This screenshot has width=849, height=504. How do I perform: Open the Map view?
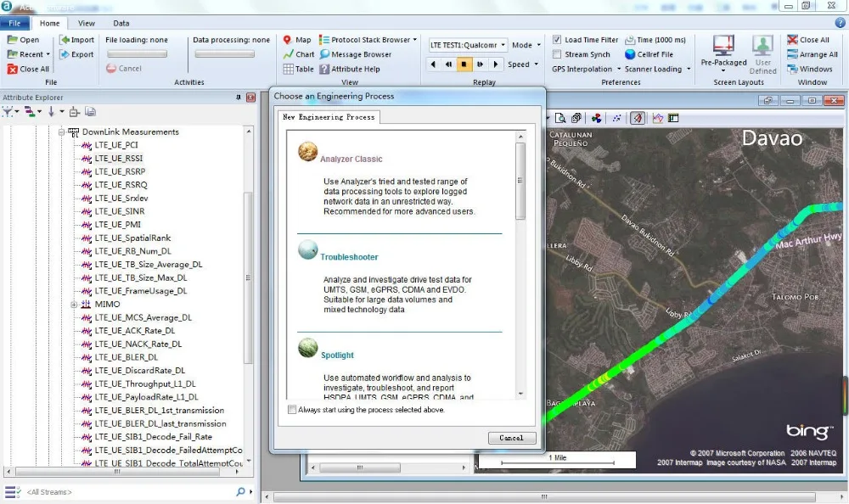297,40
